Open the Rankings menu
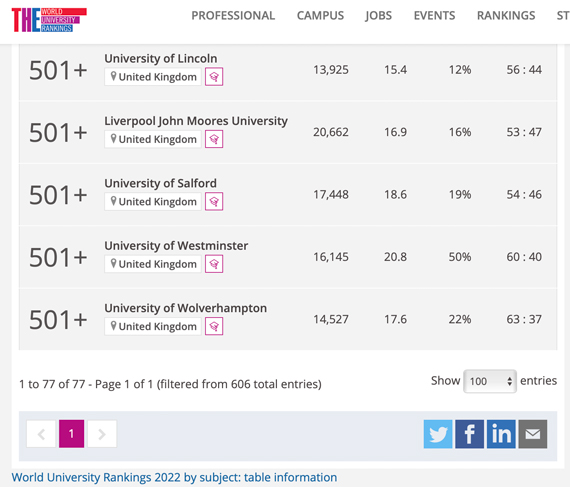The width and height of the screenshot is (570, 487). pos(506,16)
